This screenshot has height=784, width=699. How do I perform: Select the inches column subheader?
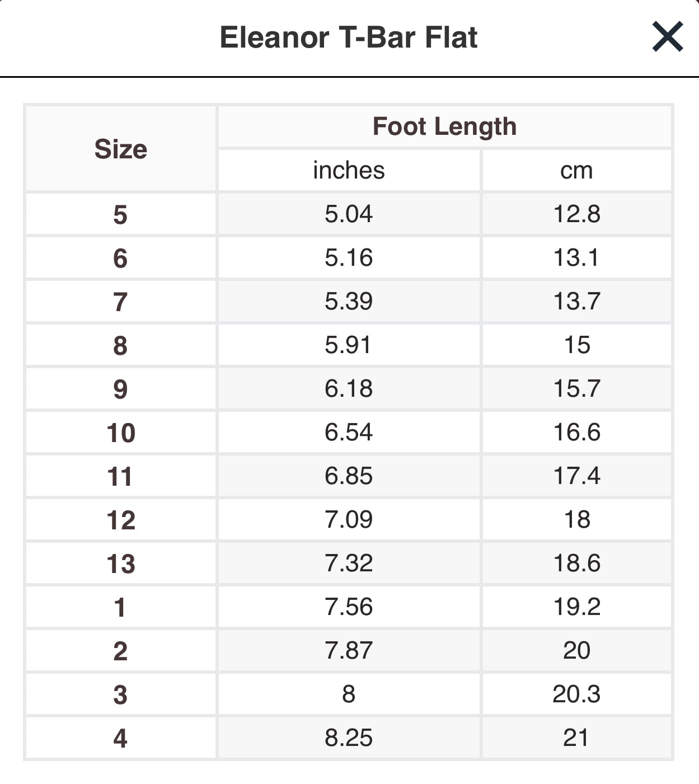(349, 170)
